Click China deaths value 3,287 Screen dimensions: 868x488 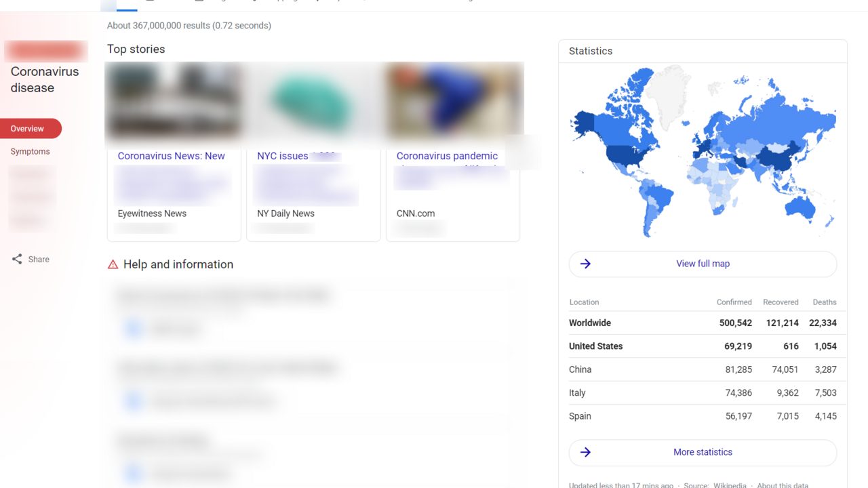point(825,369)
